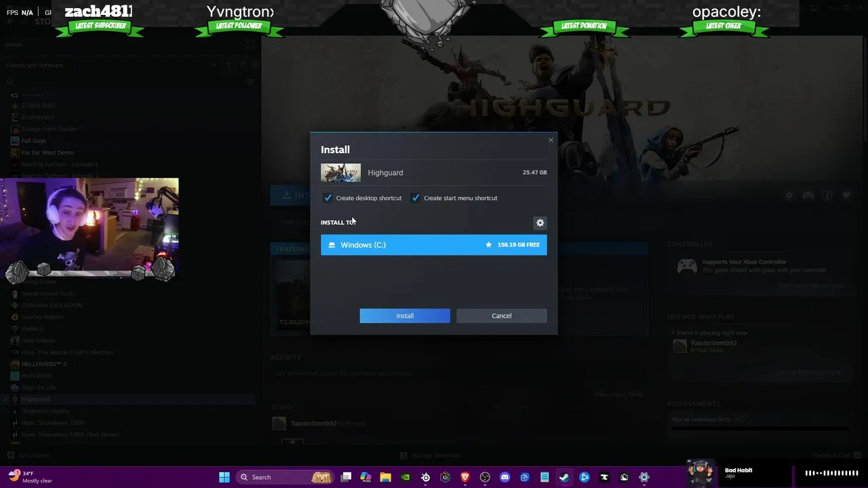Screen dimensions: 868x488
Task: Open the Windows Start menu
Action: coord(224,477)
